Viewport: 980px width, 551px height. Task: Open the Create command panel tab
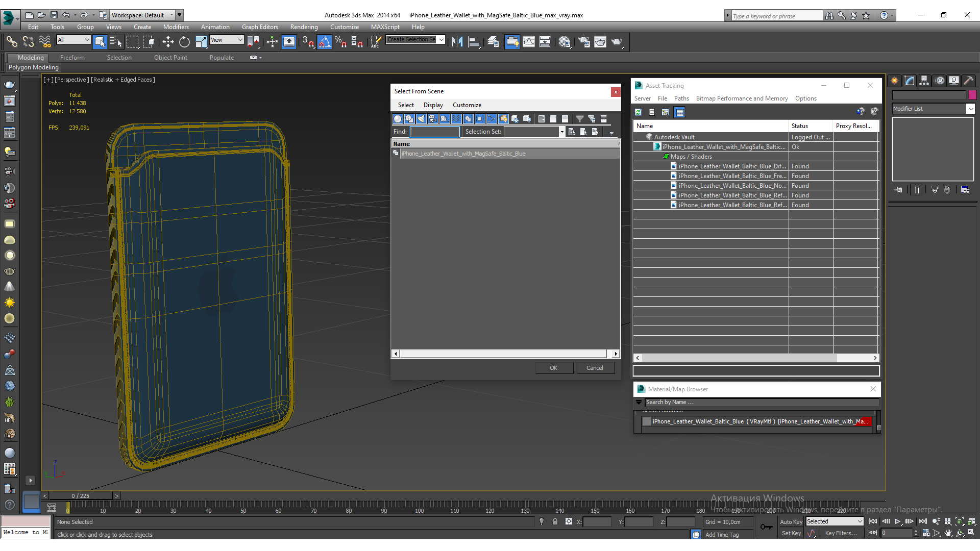pos(895,81)
